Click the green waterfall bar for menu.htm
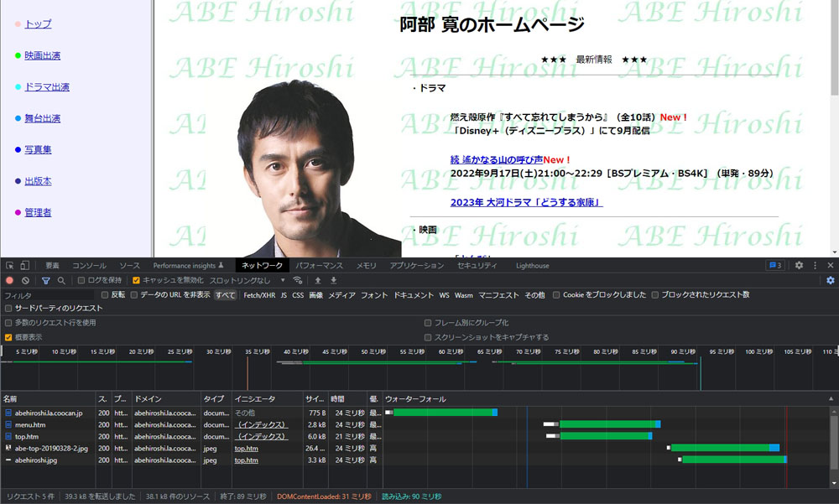Screen dimensions: 839x504 (609, 424)
